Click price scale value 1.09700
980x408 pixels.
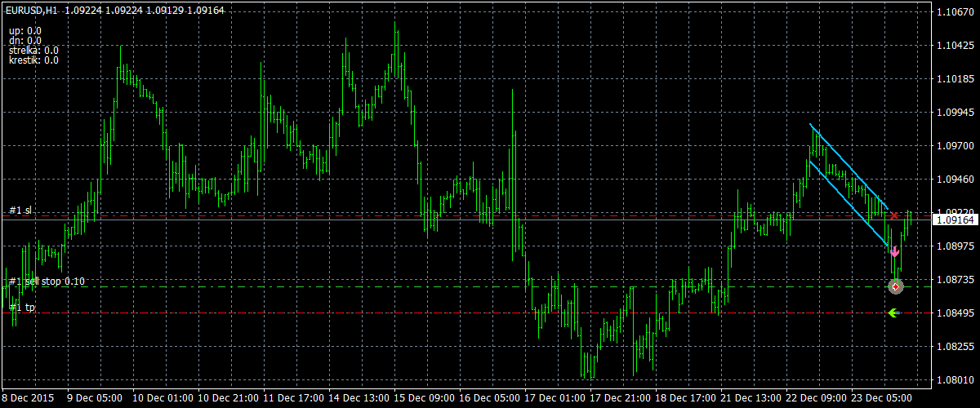pos(955,146)
